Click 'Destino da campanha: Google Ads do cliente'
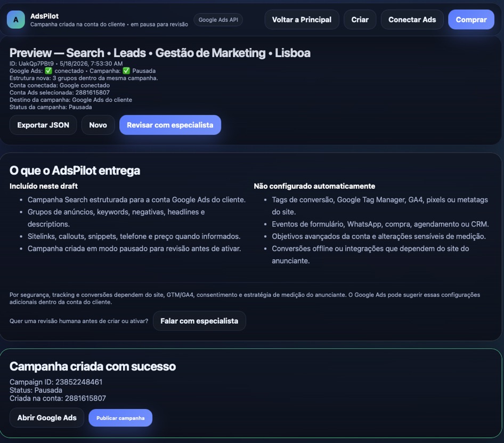Screen dimensions: 504x443 [x=71, y=100]
